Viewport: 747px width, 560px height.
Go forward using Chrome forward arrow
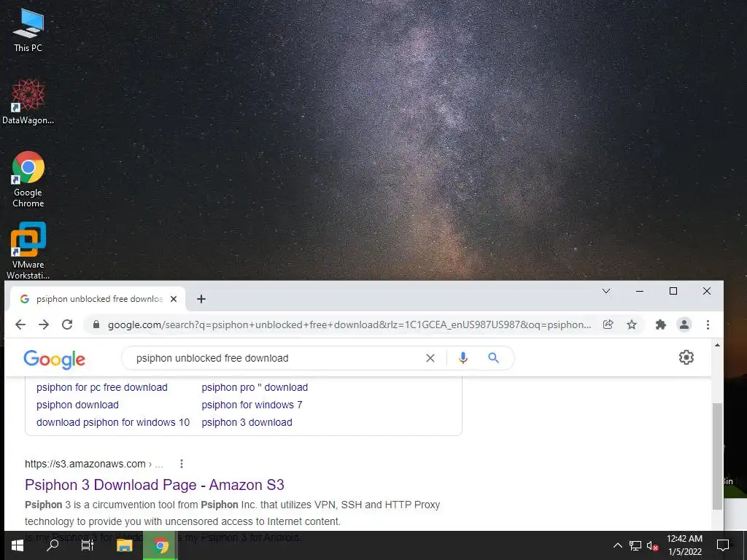[x=44, y=324]
